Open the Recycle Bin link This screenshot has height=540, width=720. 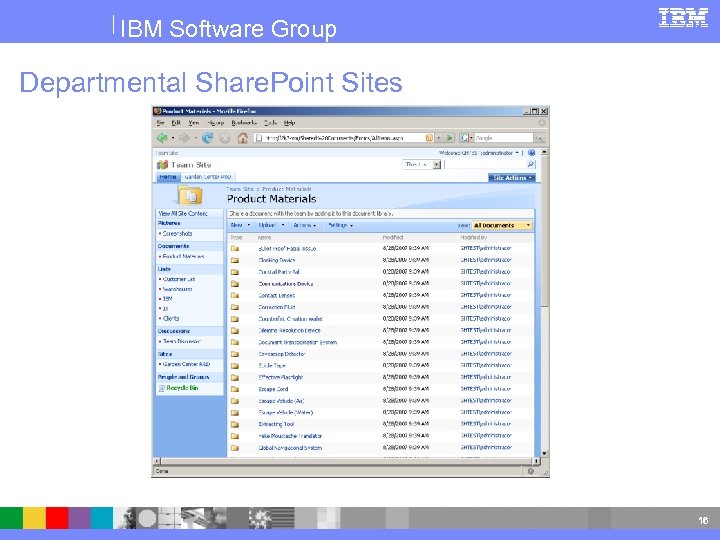coord(182,388)
